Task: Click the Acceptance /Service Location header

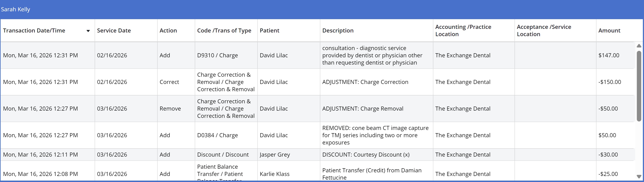Action: click(x=544, y=30)
